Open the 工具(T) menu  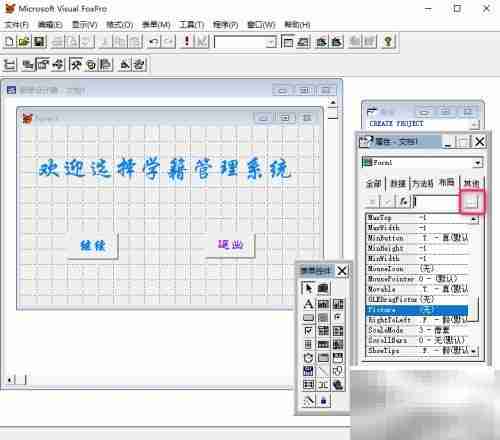pos(192,25)
